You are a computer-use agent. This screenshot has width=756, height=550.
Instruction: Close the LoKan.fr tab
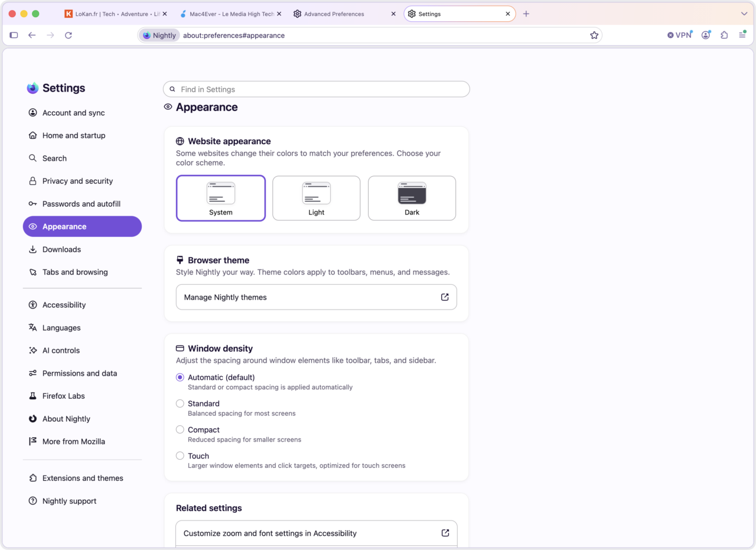click(164, 14)
